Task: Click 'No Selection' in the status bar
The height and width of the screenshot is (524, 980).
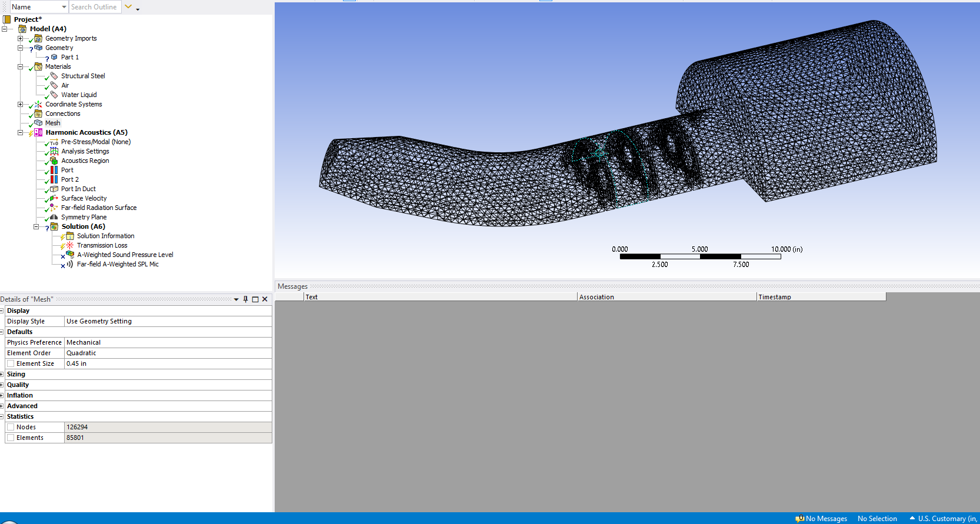Action: pos(877,519)
